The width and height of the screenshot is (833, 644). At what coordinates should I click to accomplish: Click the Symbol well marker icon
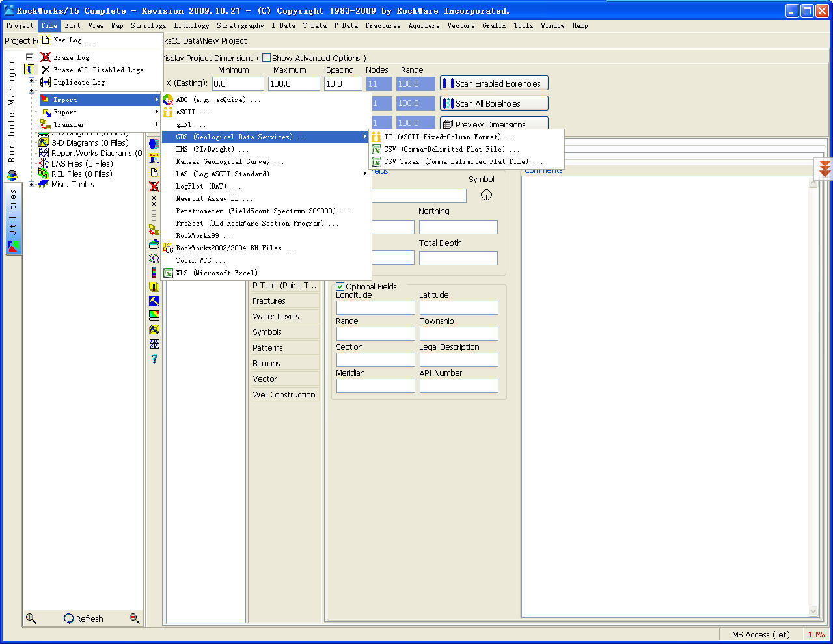(486, 195)
